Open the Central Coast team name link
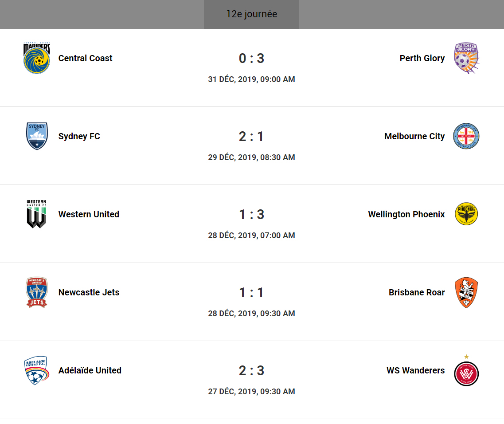 [86, 58]
